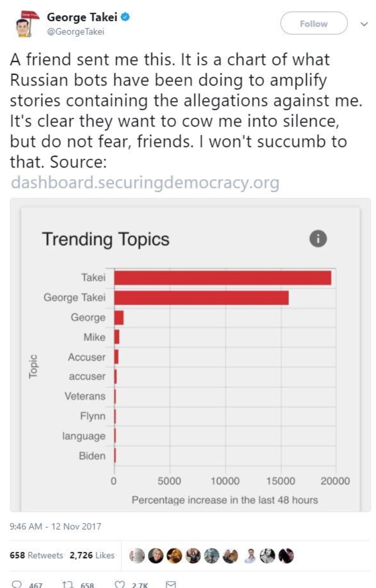Click the 9:46 AM tweet timestamp
The height and width of the screenshot is (588, 376).
point(56,526)
